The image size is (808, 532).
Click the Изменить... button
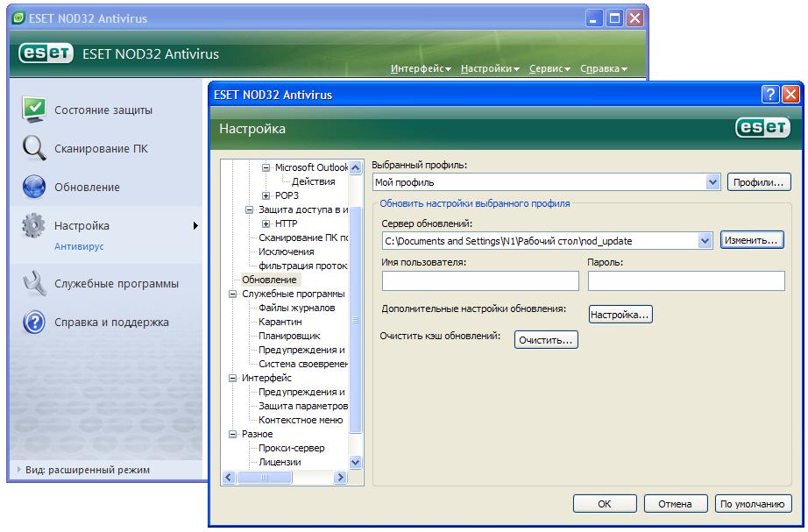[x=751, y=240]
